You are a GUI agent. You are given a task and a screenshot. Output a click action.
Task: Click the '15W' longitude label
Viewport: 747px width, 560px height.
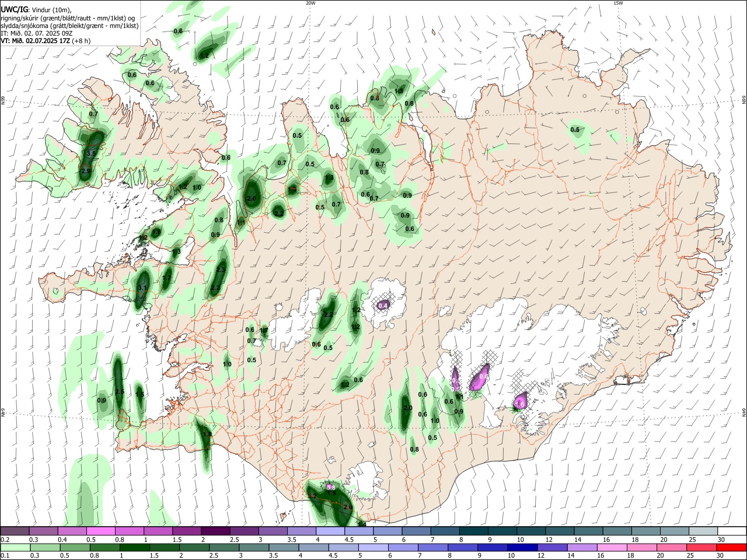618,3
